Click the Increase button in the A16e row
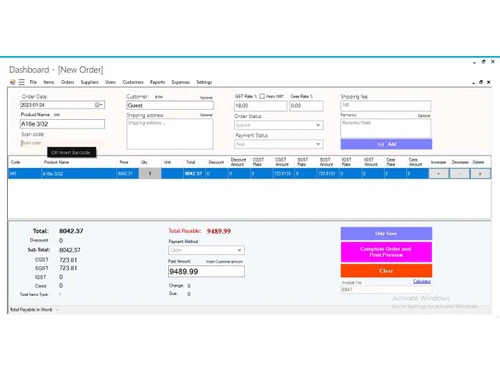Image resolution: width=500 pixels, height=375 pixels. pyautogui.click(x=438, y=174)
